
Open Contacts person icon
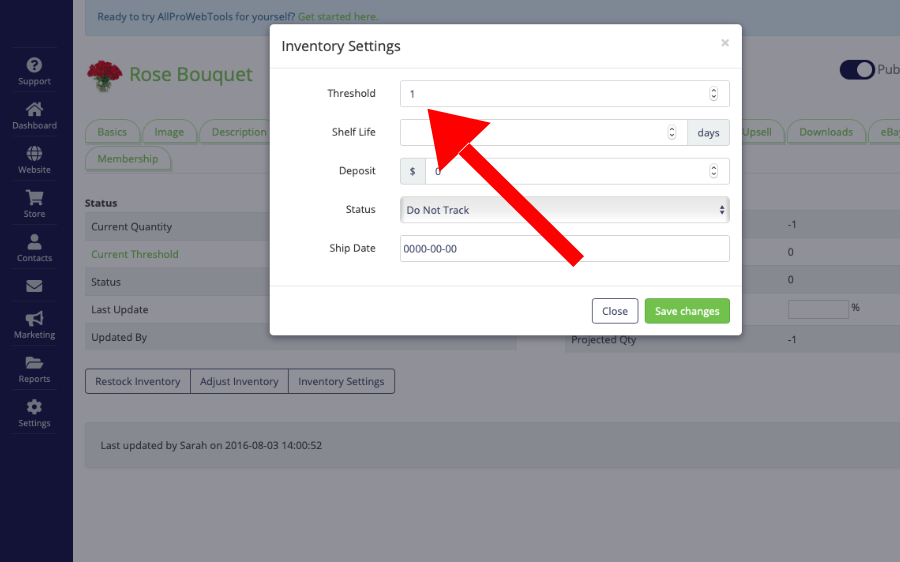34,242
